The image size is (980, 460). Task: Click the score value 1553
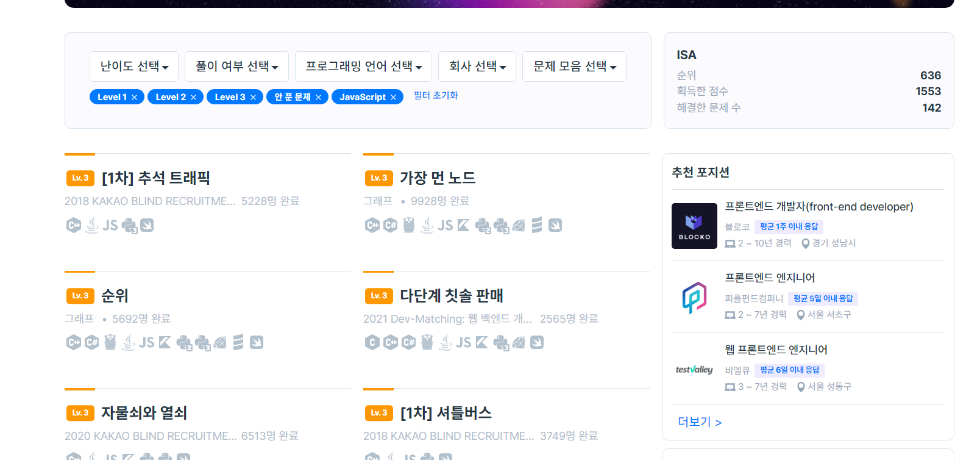pos(928,92)
